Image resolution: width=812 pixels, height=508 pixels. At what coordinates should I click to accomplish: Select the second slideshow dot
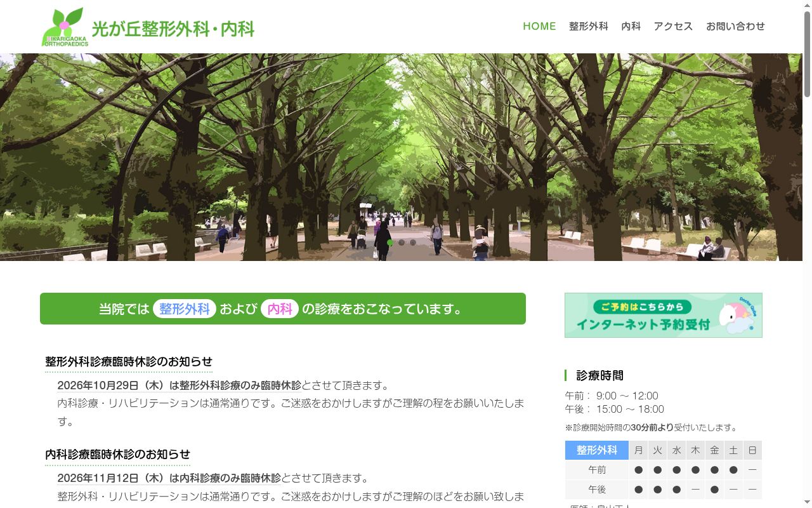402,243
